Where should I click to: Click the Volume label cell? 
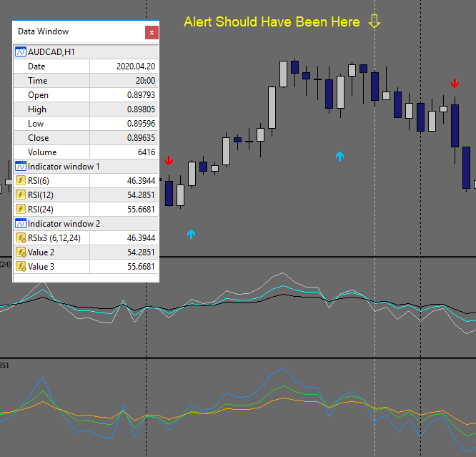coord(51,152)
